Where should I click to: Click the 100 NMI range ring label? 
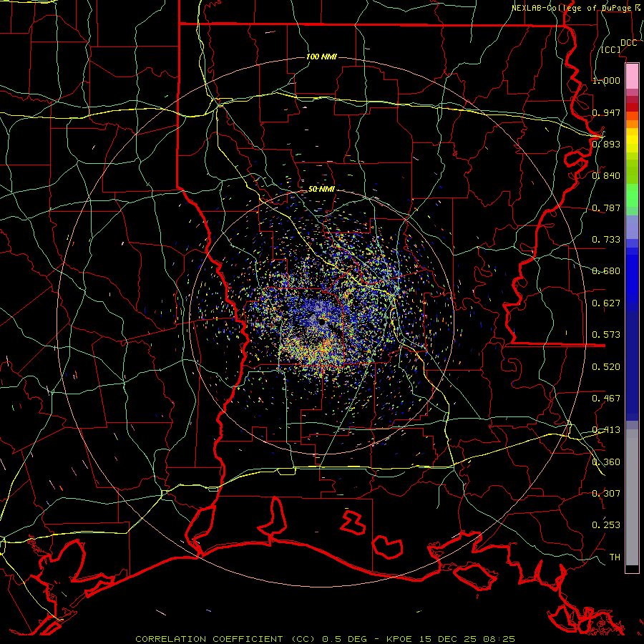tap(321, 57)
